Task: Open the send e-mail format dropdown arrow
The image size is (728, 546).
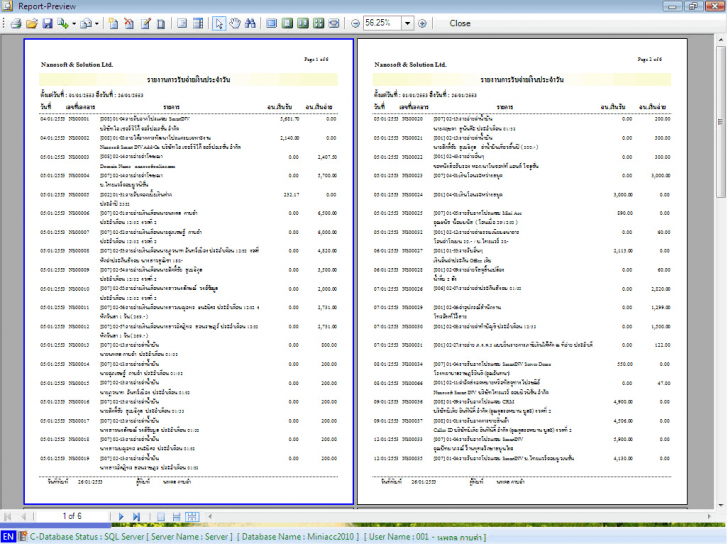Action: 97,23
